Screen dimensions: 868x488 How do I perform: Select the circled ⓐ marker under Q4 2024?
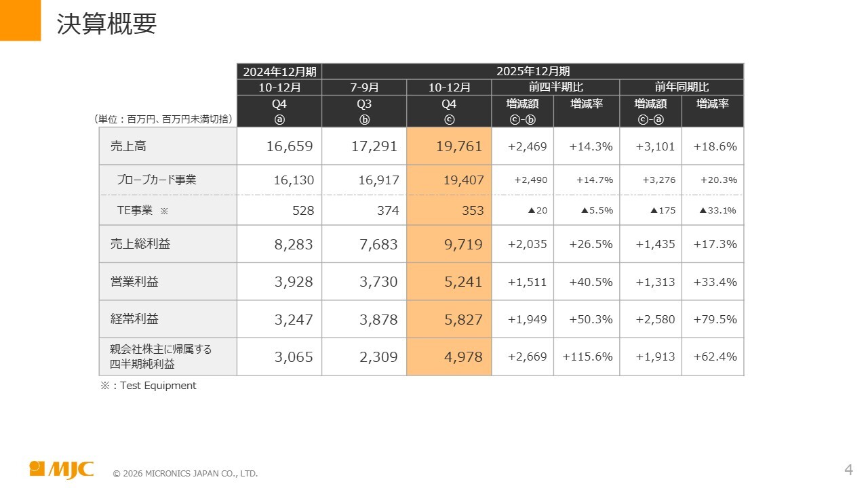(279, 119)
